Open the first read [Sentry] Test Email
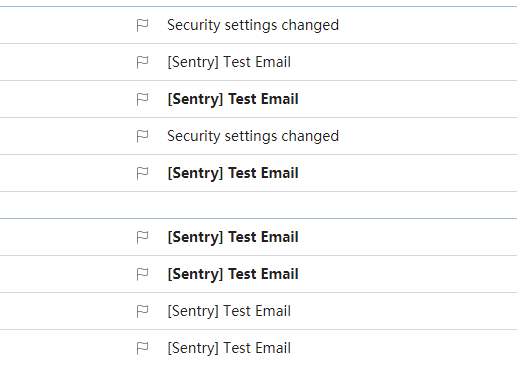The image size is (517, 366). coord(229,62)
